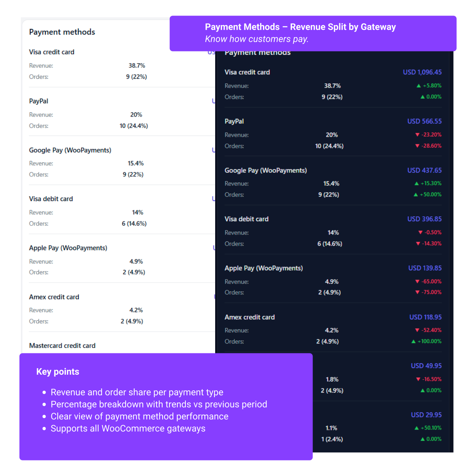Click the red down arrow beside -0.50%
Viewport: 476px width, 476px height.
pyautogui.click(x=420, y=232)
